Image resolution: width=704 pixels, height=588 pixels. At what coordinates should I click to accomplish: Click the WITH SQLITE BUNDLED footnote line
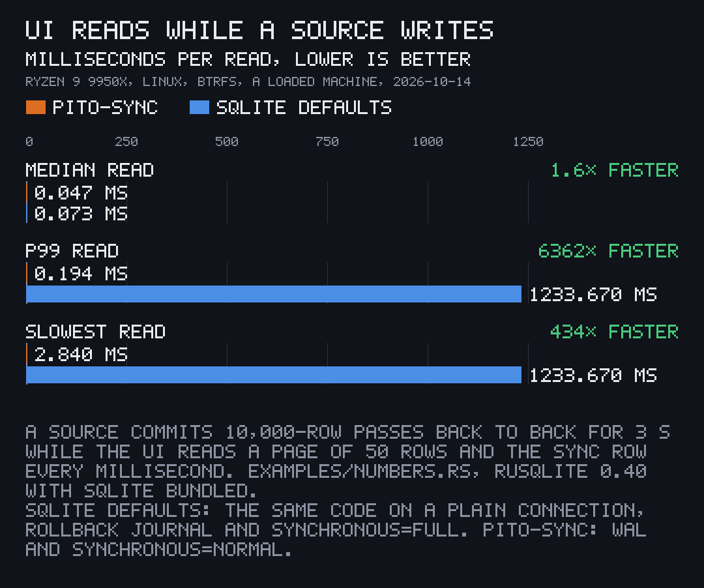click(141, 491)
